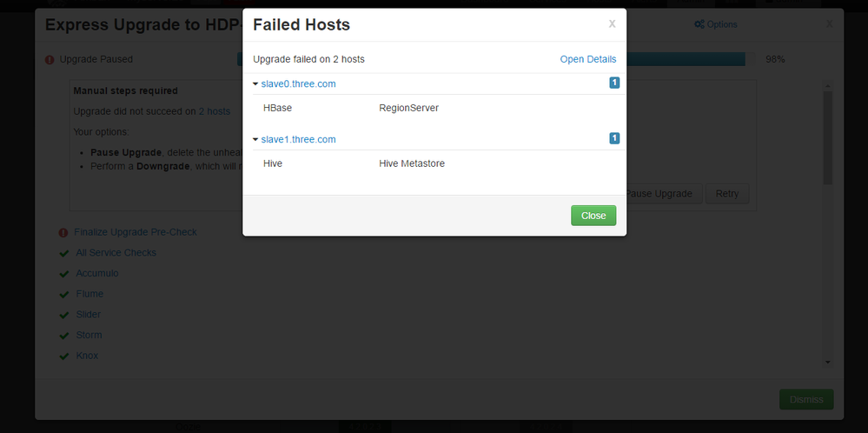
Task: Close Failed Hosts dialog with X
Action: pyautogui.click(x=612, y=23)
